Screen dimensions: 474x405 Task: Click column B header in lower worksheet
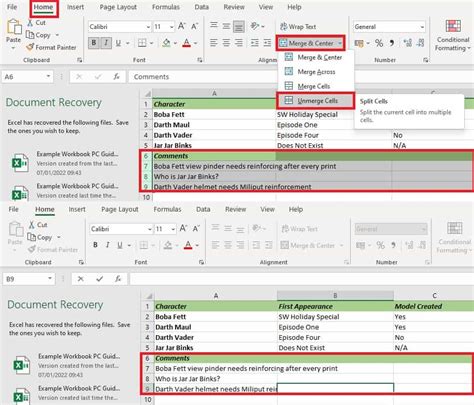tap(335, 296)
